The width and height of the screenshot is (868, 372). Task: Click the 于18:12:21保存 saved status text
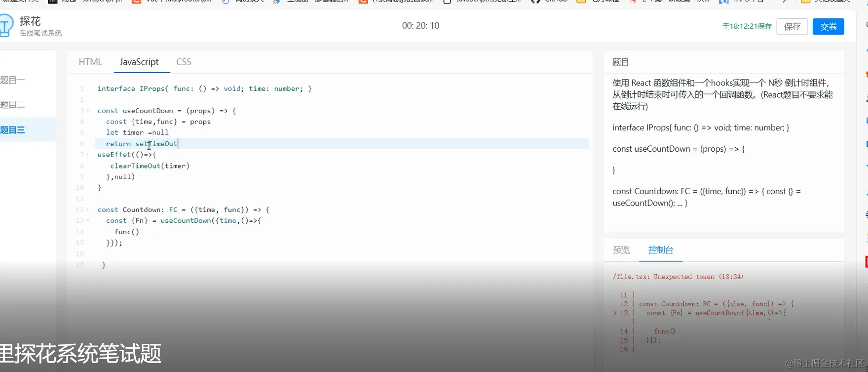pos(747,26)
